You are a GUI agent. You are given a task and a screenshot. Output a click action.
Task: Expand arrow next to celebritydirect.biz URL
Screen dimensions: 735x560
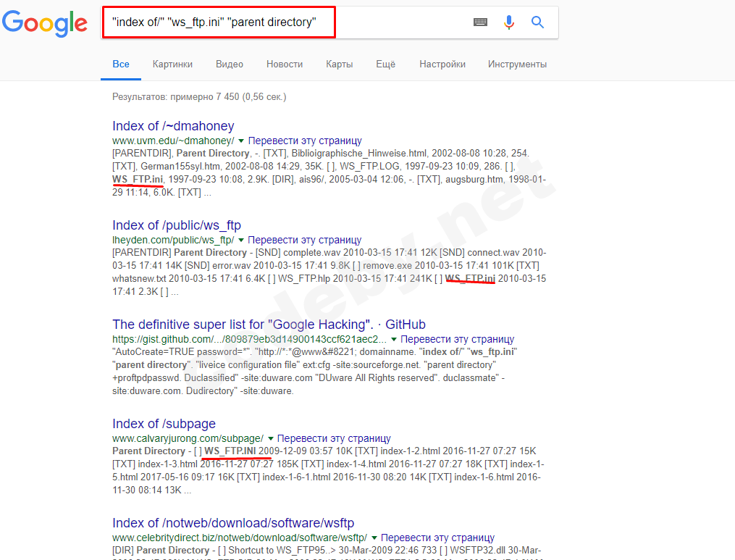[x=374, y=538]
